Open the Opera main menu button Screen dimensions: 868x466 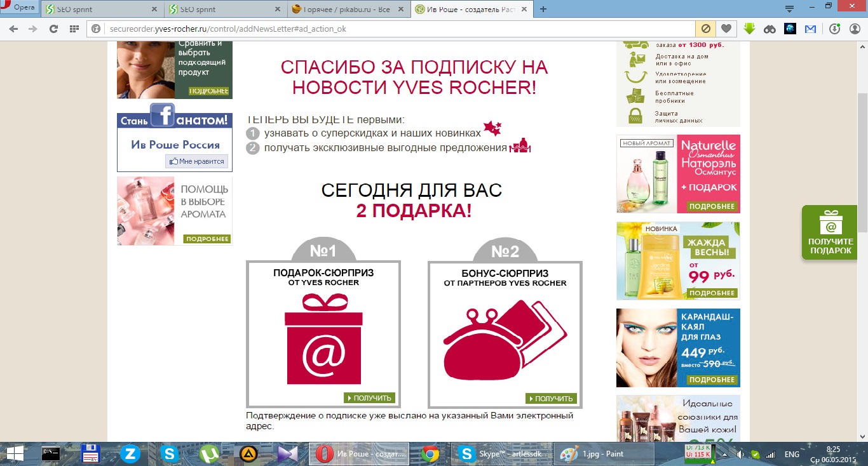pos(18,8)
